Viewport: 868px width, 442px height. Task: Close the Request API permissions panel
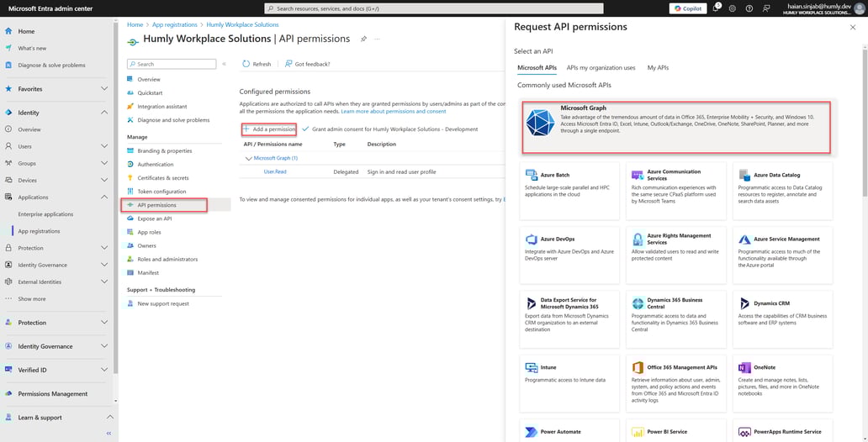853,27
